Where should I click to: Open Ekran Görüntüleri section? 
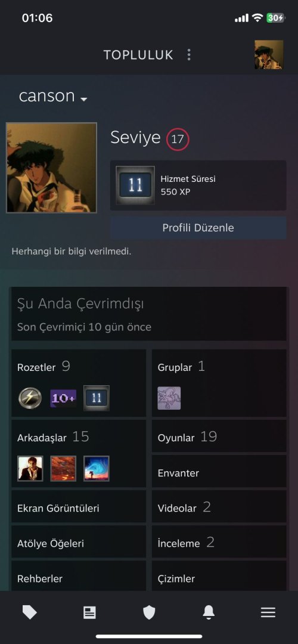tap(79, 508)
